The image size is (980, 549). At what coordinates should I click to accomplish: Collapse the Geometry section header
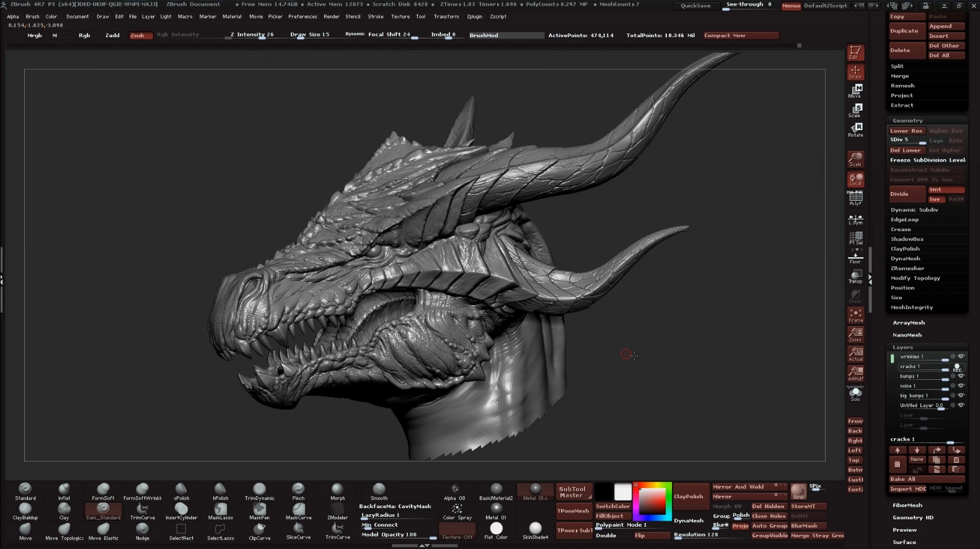click(x=907, y=121)
